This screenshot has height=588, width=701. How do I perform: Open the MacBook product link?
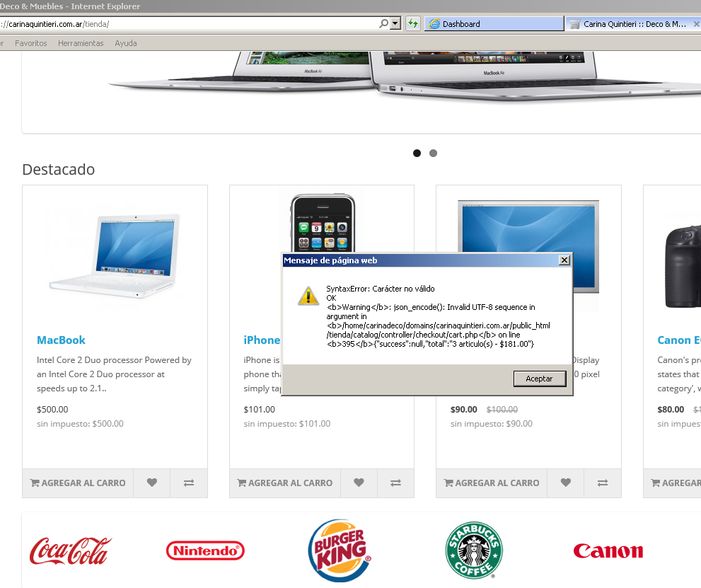click(61, 340)
